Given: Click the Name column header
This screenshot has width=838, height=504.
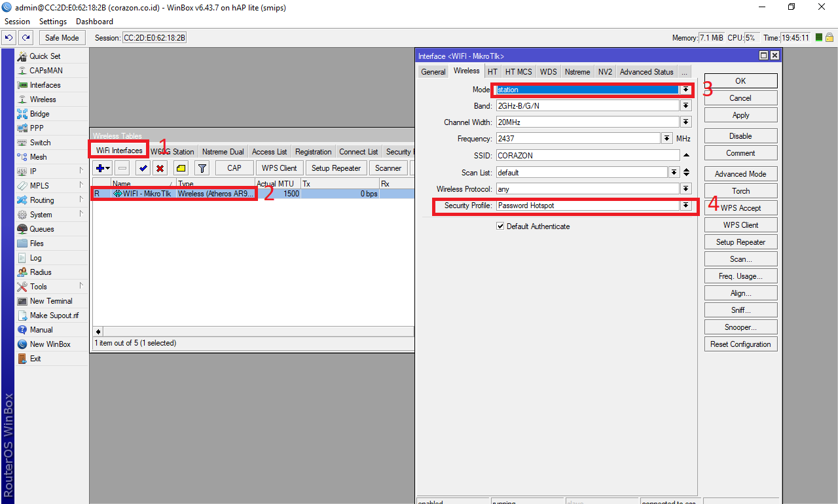Looking at the screenshot, I should [x=143, y=184].
